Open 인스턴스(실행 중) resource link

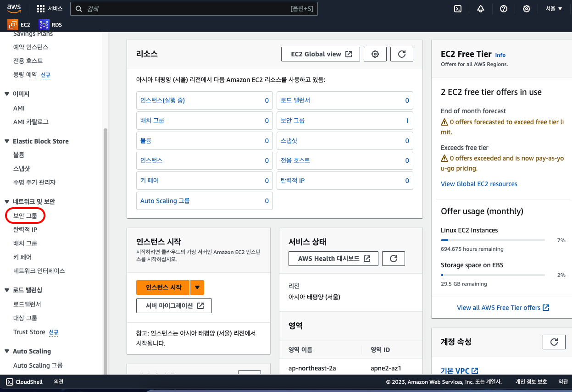click(x=162, y=100)
